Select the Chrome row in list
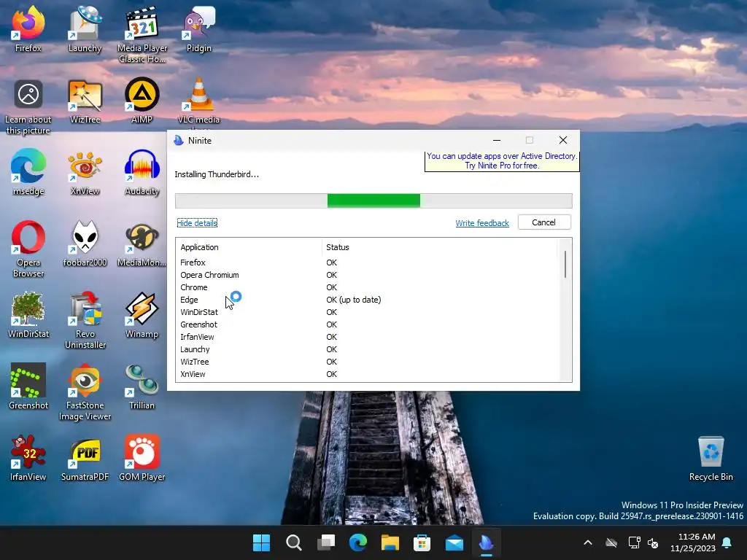 [366, 287]
